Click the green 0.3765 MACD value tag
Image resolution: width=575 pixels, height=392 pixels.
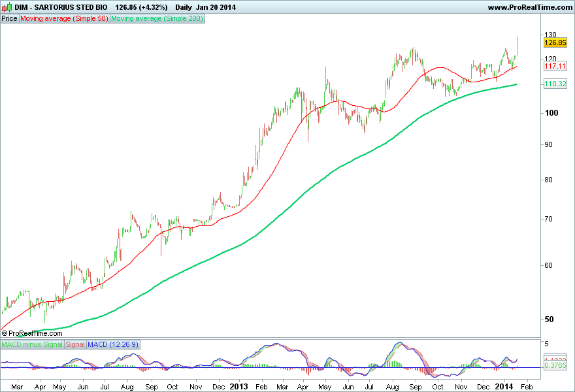pos(555,366)
